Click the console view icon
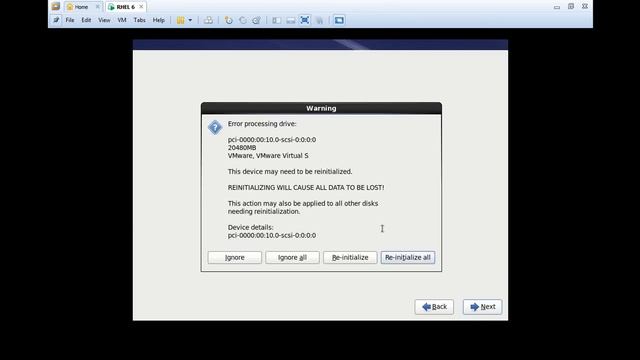640x360 pixels. 339,20
